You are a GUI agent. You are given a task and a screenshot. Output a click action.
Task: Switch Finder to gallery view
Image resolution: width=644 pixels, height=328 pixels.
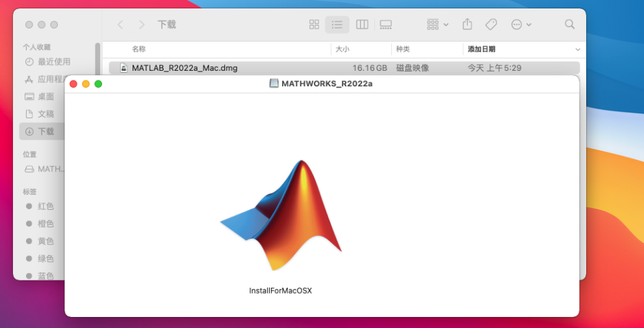pyautogui.click(x=385, y=25)
